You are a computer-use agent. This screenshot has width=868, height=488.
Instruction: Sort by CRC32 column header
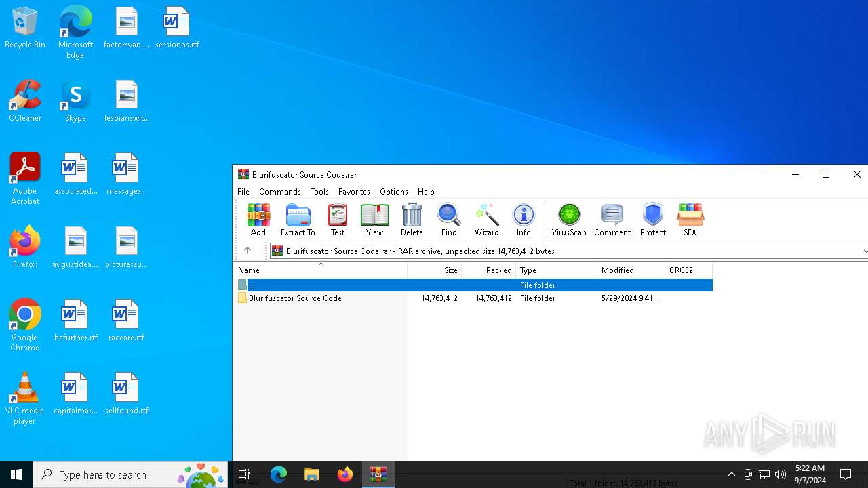click(689, 270)
